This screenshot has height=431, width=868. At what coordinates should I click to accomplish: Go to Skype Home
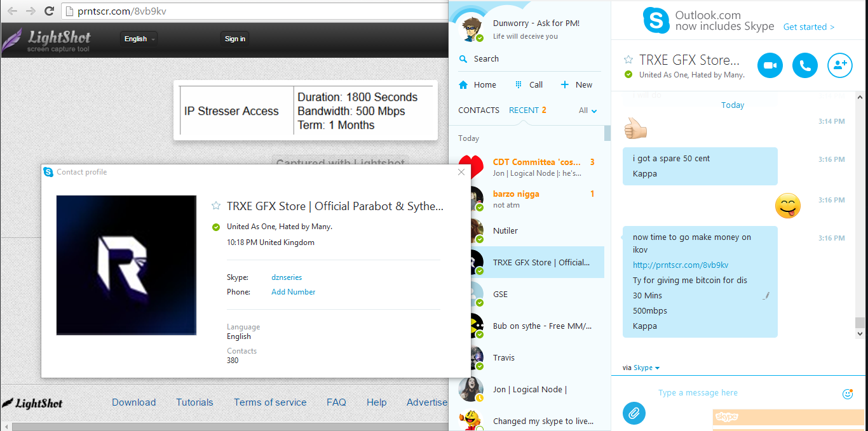coord(477,84)
